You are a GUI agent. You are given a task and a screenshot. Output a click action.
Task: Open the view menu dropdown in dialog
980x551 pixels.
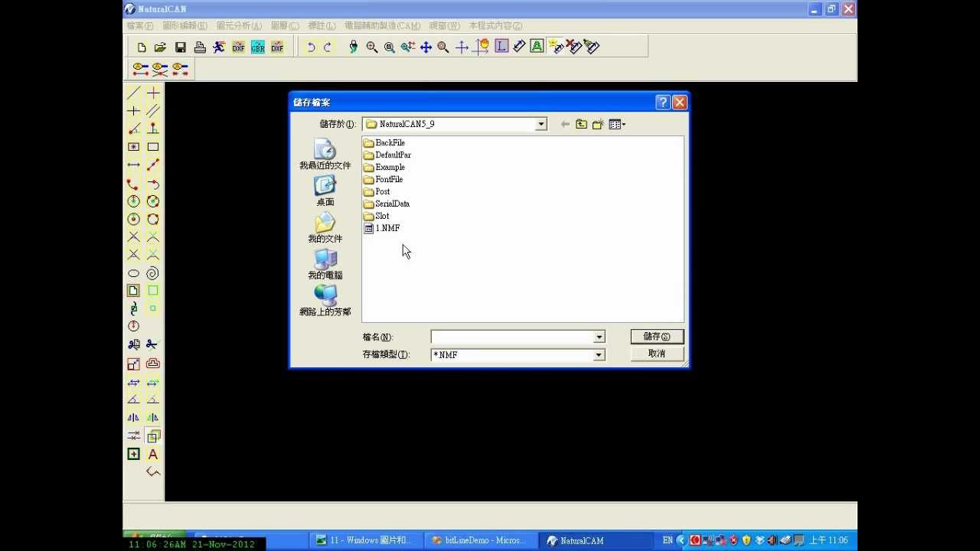pyautogui.click(x=617, y=124)
